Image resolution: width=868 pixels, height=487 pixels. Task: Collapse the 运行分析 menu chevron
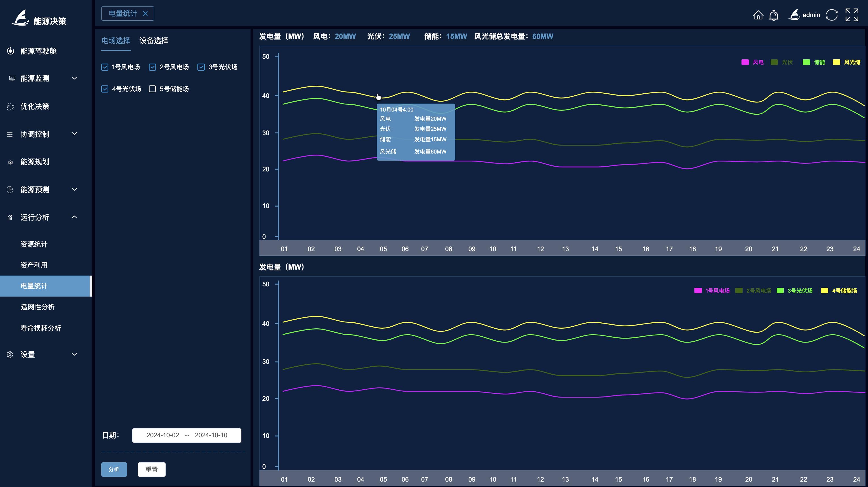point(75,217)
